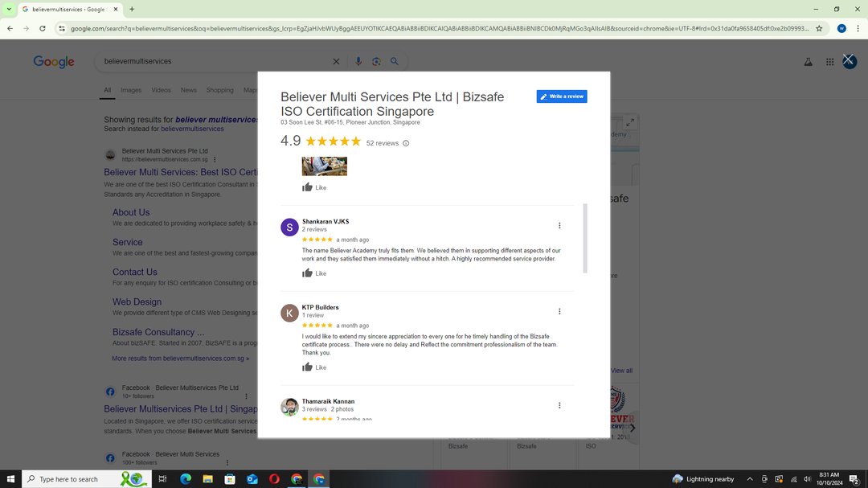The height and width of the screenshot is (488, 868).
Task: Open File Explorer from the taskbar
Action: 207,479
